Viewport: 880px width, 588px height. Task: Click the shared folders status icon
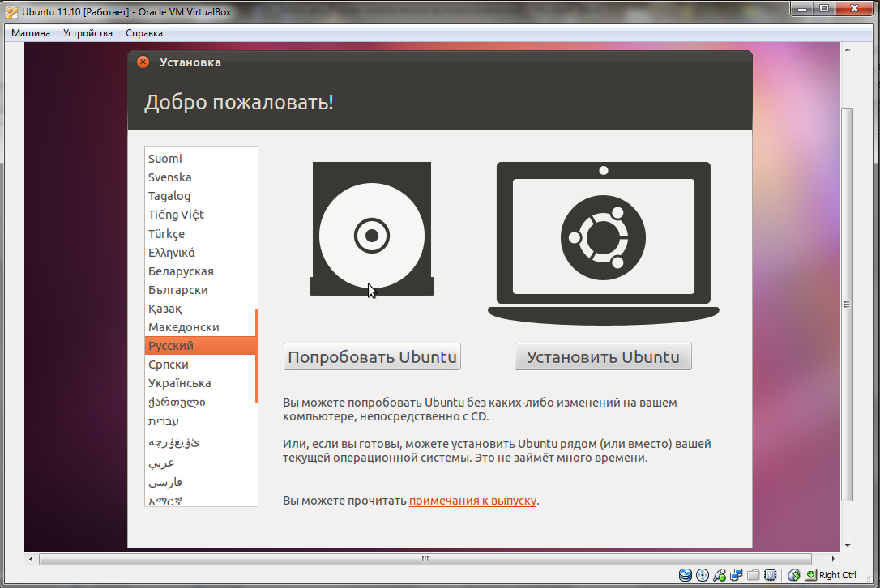(753, 574)
